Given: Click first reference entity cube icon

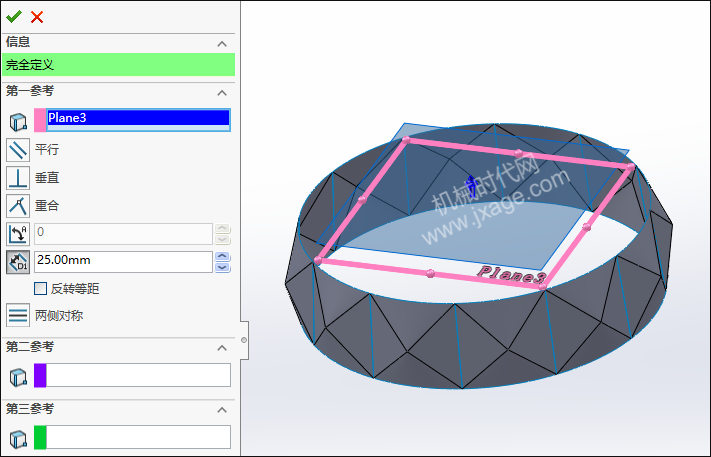Looking at the screenshot, I should pyautogui.click(x=18, y=122).
